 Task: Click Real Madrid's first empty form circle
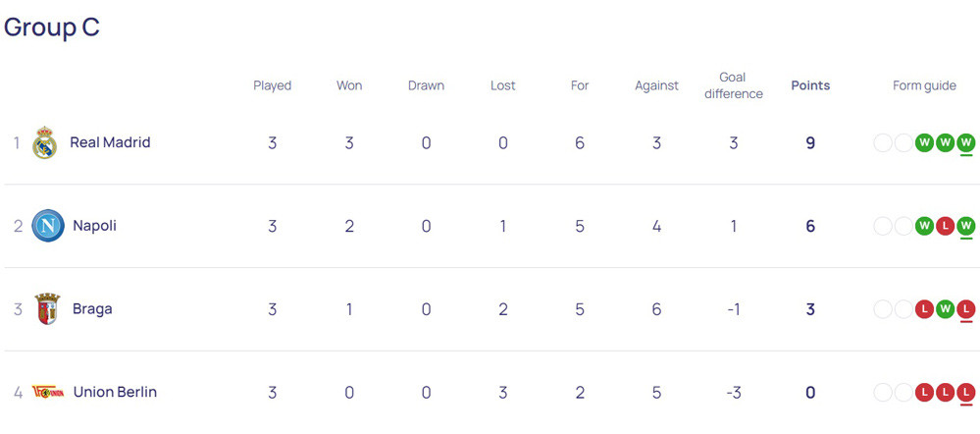882,143
